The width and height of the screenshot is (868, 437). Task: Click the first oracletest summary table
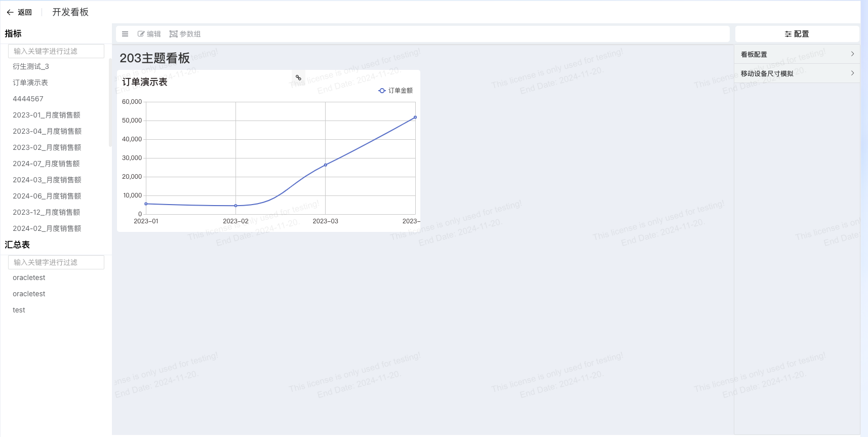coord(29,277)
